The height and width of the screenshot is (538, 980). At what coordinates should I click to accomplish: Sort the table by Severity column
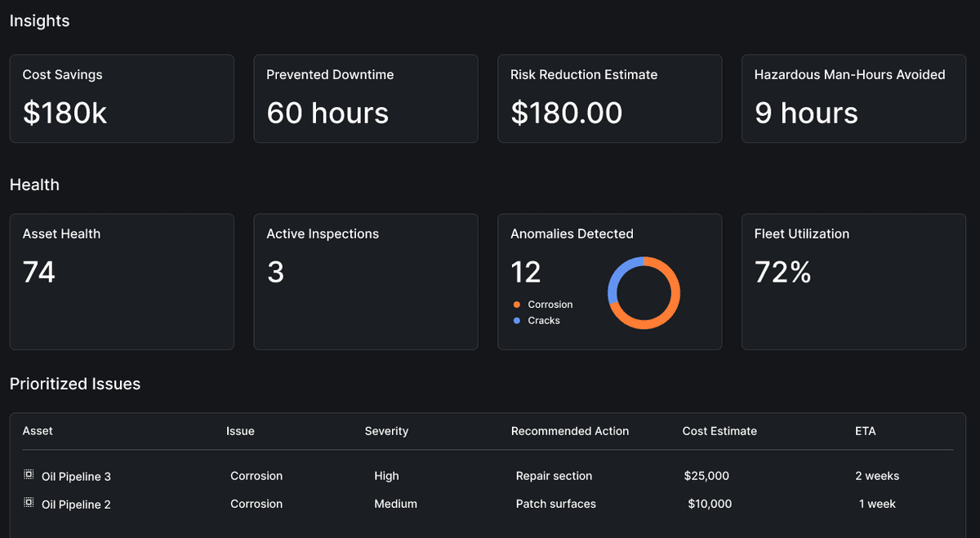point(386,430)
